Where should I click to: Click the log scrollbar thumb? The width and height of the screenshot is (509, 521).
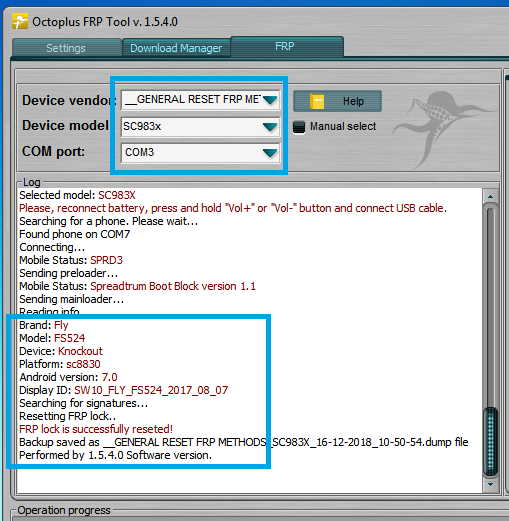(x=490, y=441)
